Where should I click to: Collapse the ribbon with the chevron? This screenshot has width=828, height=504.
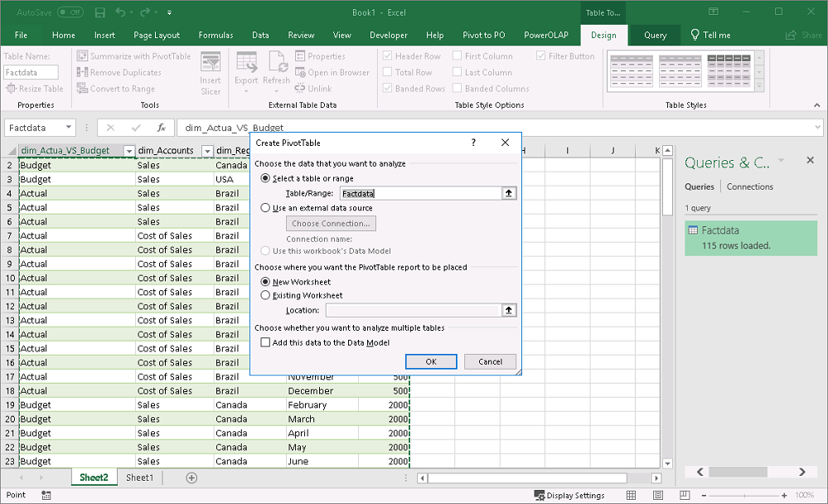(x=817, y=105)
